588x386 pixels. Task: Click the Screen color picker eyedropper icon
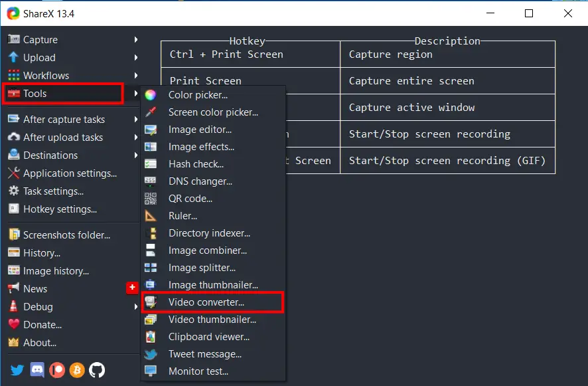click(151, 112)
